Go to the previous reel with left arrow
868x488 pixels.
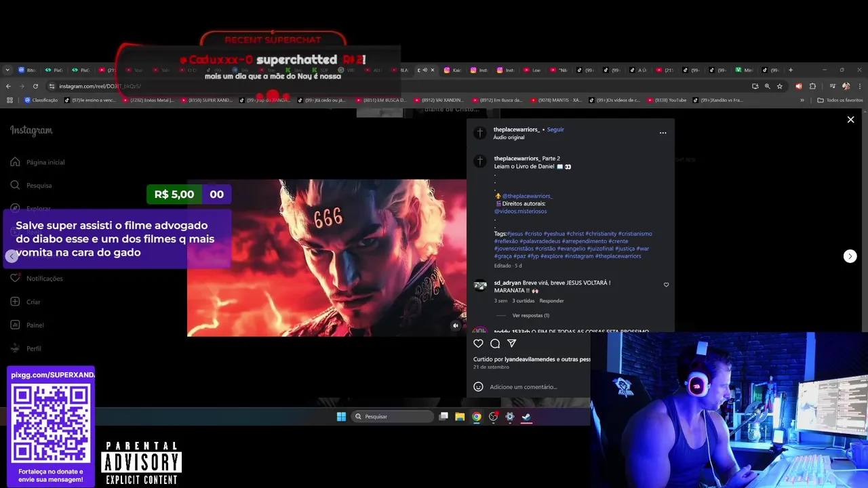(x=12, y=256)
